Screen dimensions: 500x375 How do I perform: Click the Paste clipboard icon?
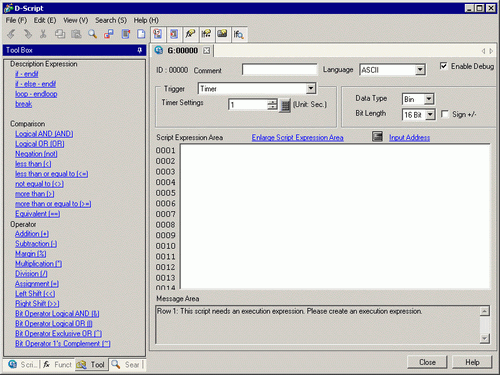tap(76, 34)
